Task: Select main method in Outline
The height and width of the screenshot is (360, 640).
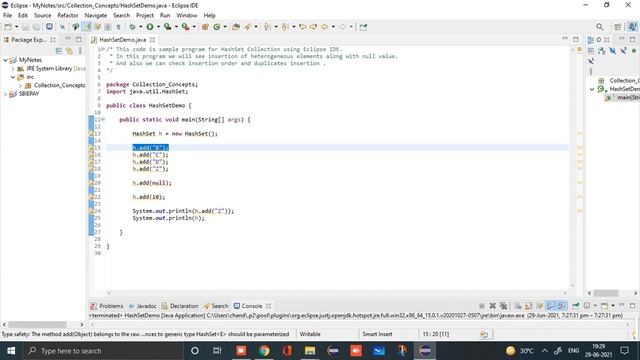Action: 623,98
